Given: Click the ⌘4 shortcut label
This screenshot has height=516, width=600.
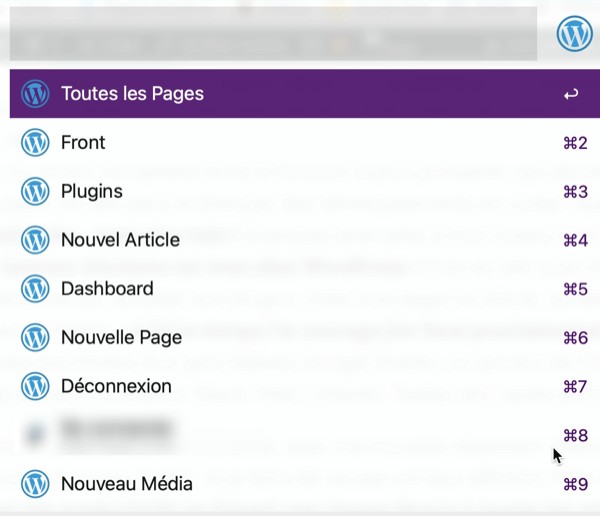Looking at the screenshot, I should pyautogui.click(x=575, y=240).
